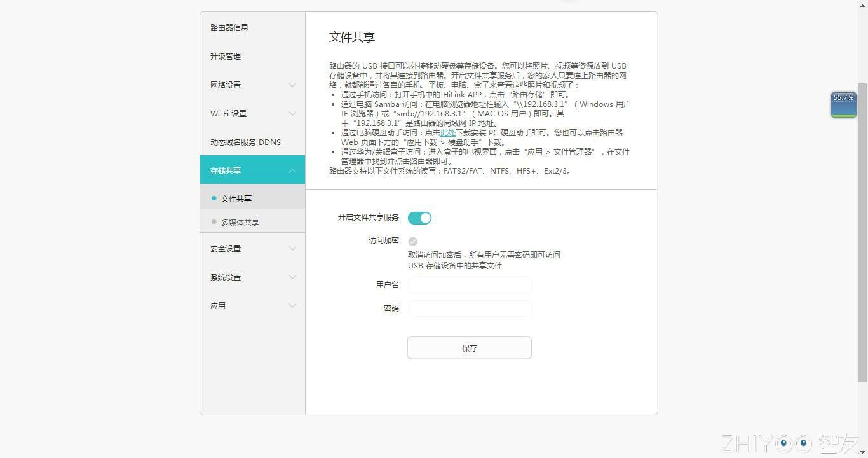
Task: Click the page vertical scrollbar
Action: pos(863,232)
